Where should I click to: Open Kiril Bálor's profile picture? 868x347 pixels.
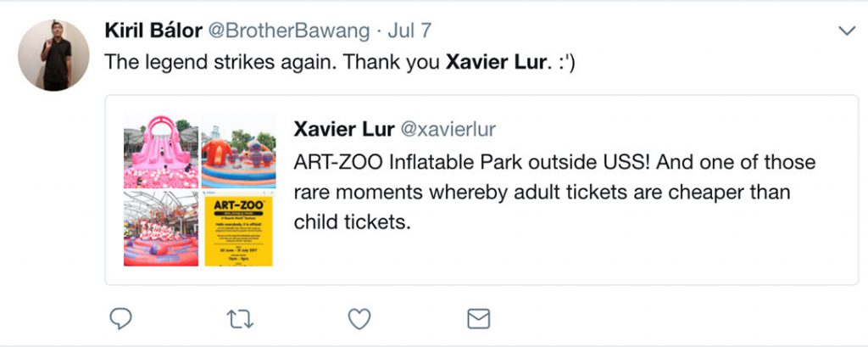[x=53, y=55]
